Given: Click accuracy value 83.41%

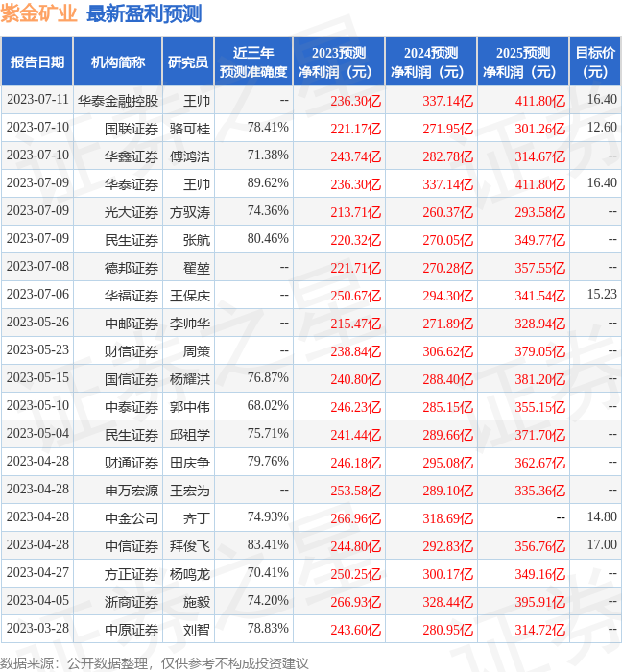Looking at the screenshot, I should tap(268, 544).
